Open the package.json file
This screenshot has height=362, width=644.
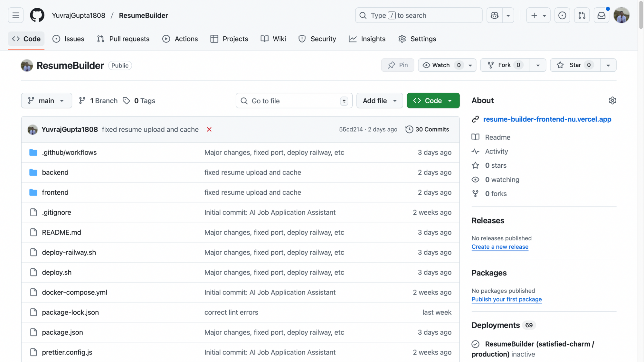62,332
